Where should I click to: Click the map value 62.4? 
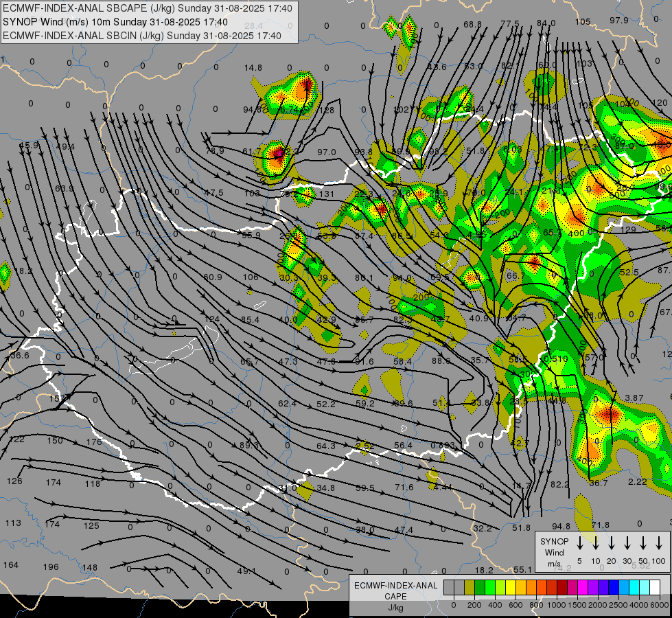point(287,403)
